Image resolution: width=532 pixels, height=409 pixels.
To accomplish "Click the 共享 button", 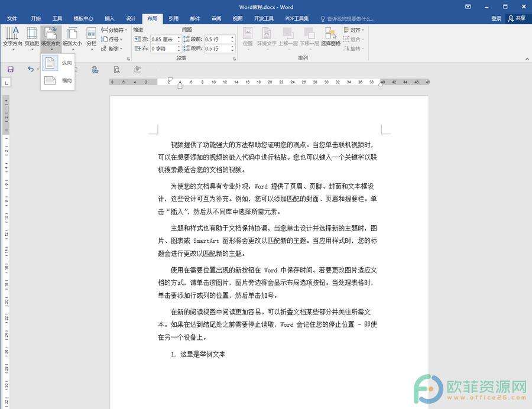I will [519, 18].
